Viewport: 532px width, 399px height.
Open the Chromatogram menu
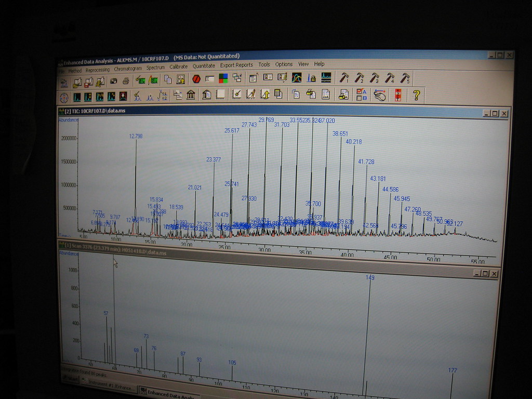[x=127, y=69]
